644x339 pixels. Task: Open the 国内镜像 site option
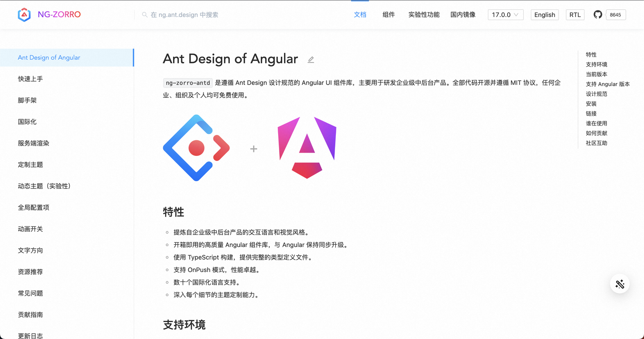[x=463, y=14]
